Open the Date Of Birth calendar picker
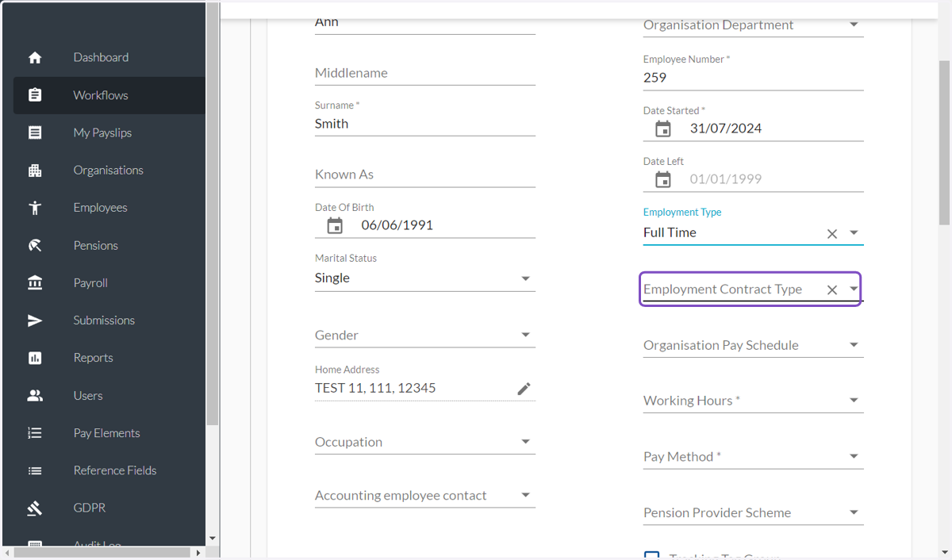This screenshot has width=952, height=560. 335,226
